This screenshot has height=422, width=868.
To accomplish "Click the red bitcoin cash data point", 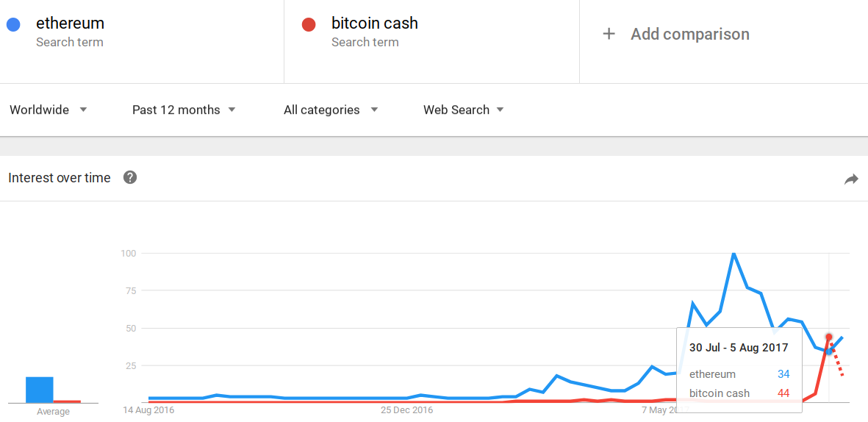I will click(x=829, y=337).
